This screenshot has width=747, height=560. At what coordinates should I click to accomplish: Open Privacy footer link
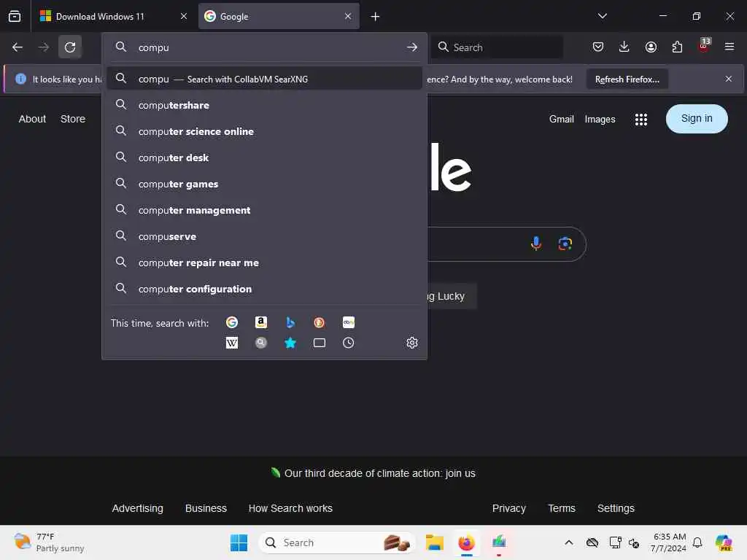click(508, 508)
